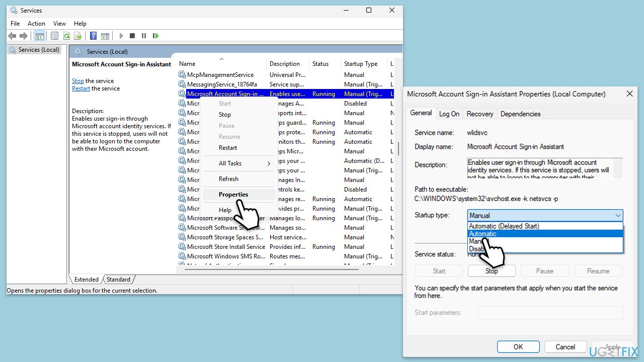Open the Startup type dropdown
Screen dimensions: 644x362
pyautogui.click(x=545, y=216)
